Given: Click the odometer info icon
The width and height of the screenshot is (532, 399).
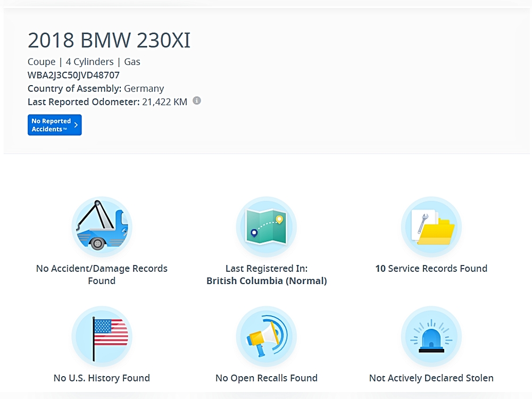Looking at the screenshot, I should (x=197, y=101).
